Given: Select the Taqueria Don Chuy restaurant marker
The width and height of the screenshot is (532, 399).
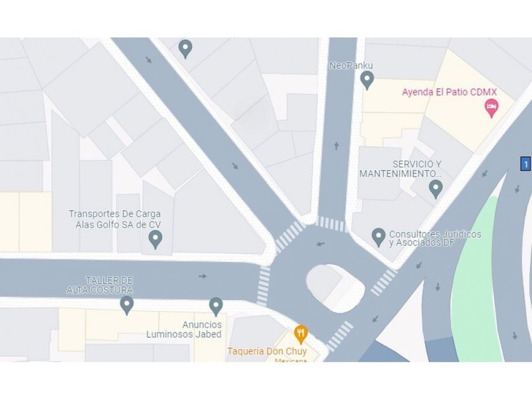Looking at the screenshot, I should tap(301, 334).
